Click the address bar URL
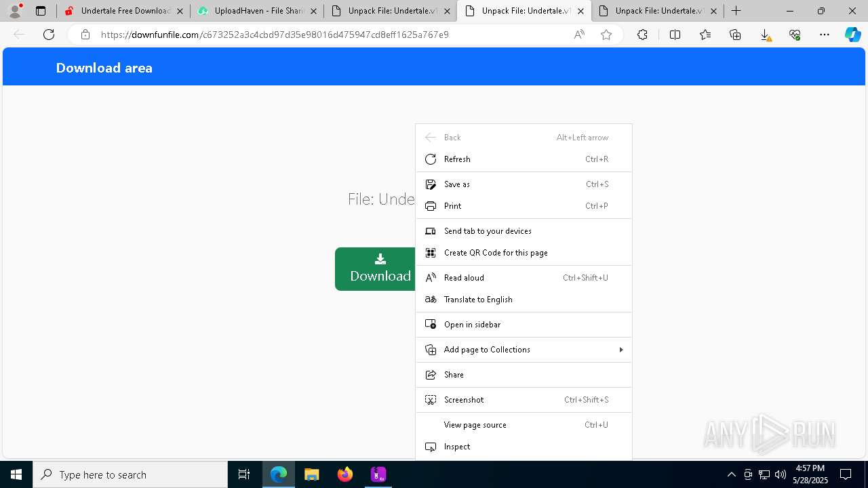Image resolution: width=868 pixels, height=488 pixels. point(275,35)
